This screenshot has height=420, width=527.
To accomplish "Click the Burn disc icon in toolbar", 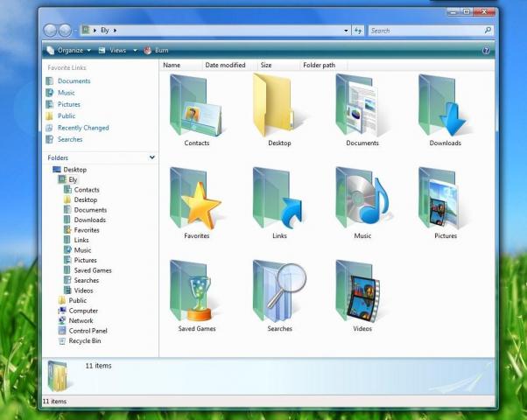I will (148, 51).
